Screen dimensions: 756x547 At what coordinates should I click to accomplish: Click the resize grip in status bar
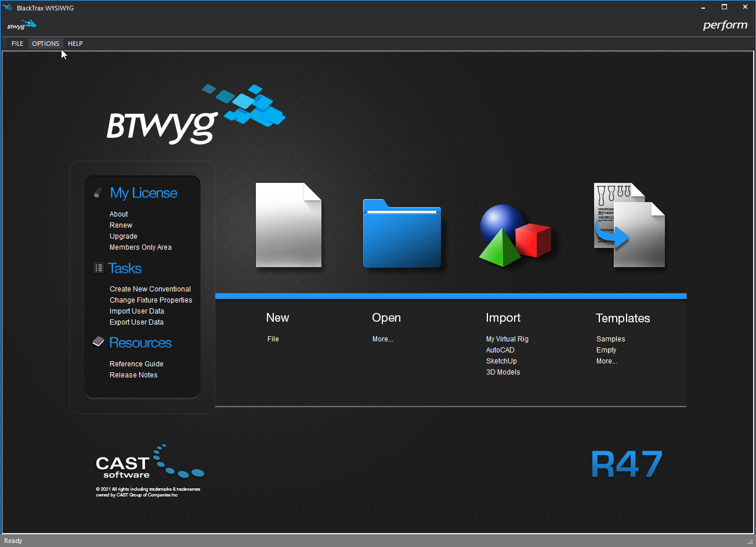(x=750, y=541)
